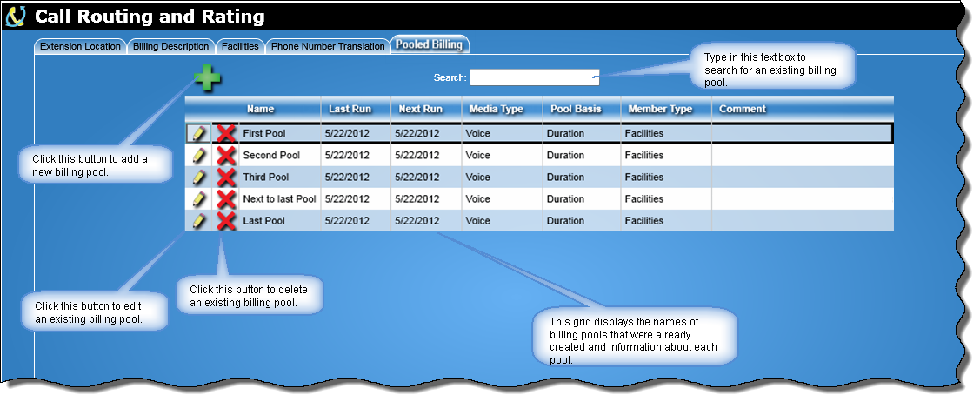
Task: Select the First Pool name cell
Action: click(280, 133)
